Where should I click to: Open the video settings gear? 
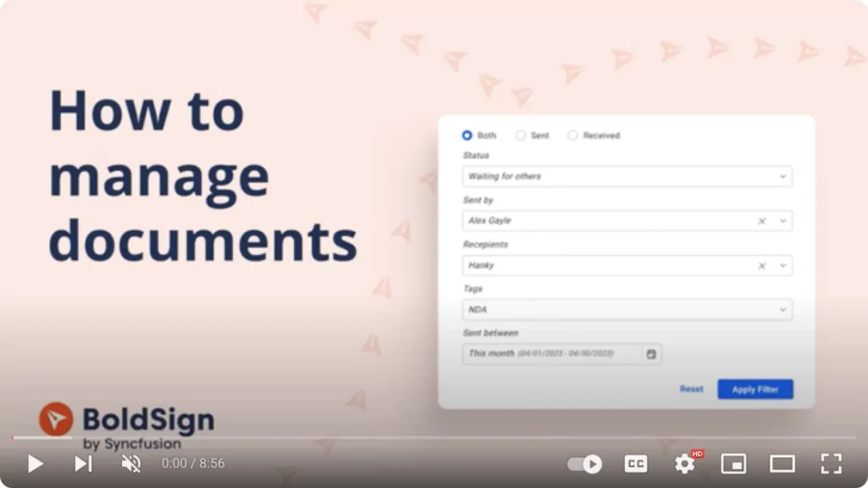coord(684,463)
